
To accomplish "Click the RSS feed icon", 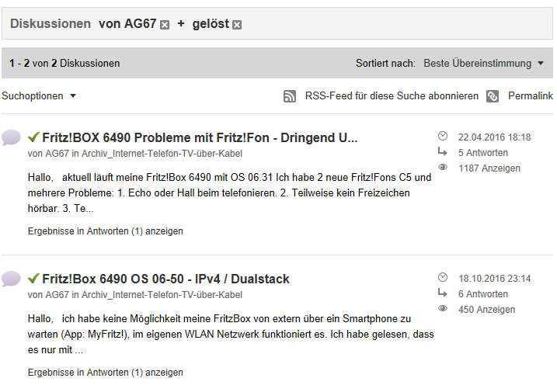I will (290, 96).
